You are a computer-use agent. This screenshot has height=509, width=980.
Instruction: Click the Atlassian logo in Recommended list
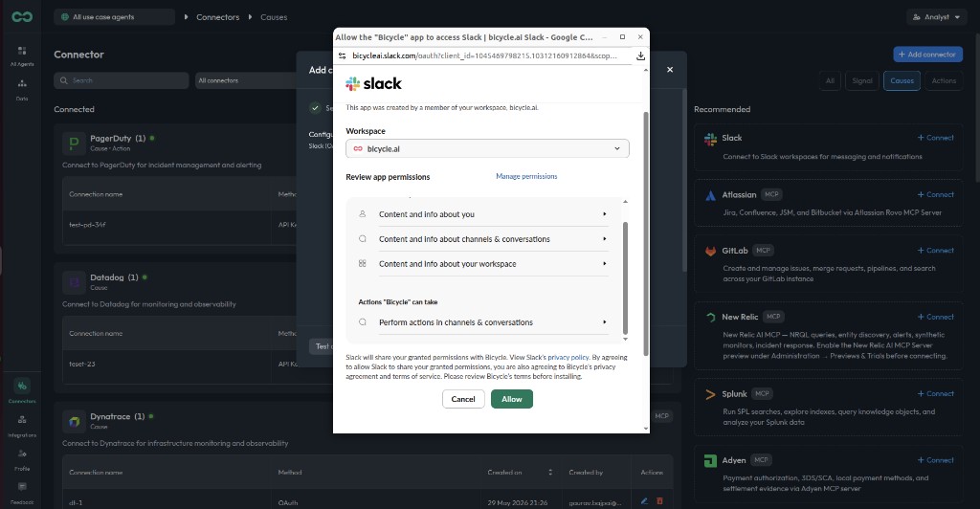coord(711,195)
